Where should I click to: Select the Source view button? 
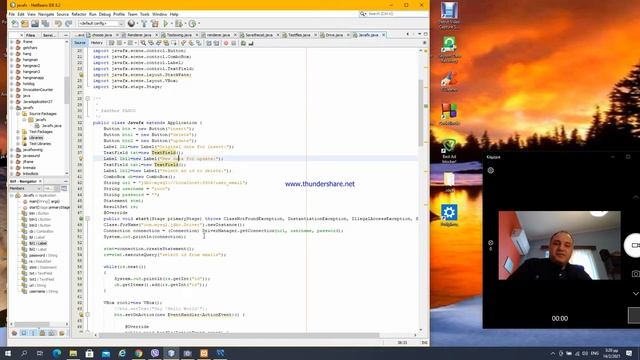[80, 43]
